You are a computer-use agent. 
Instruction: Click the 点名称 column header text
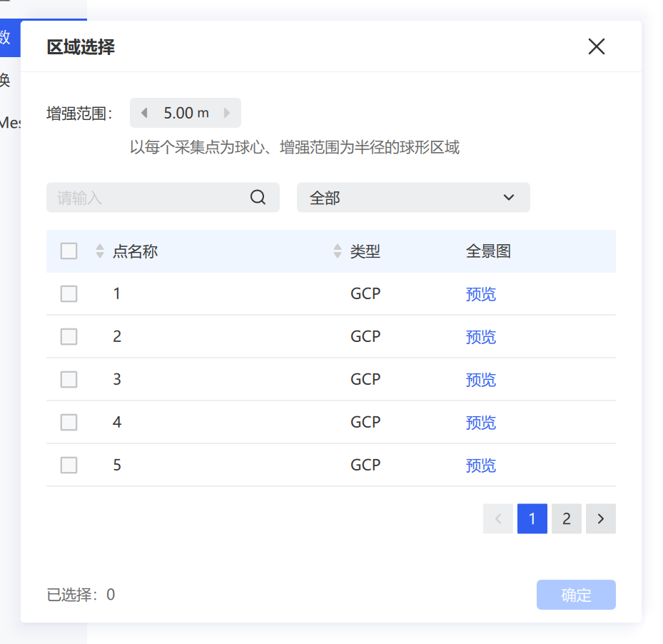tap(136, 251)
